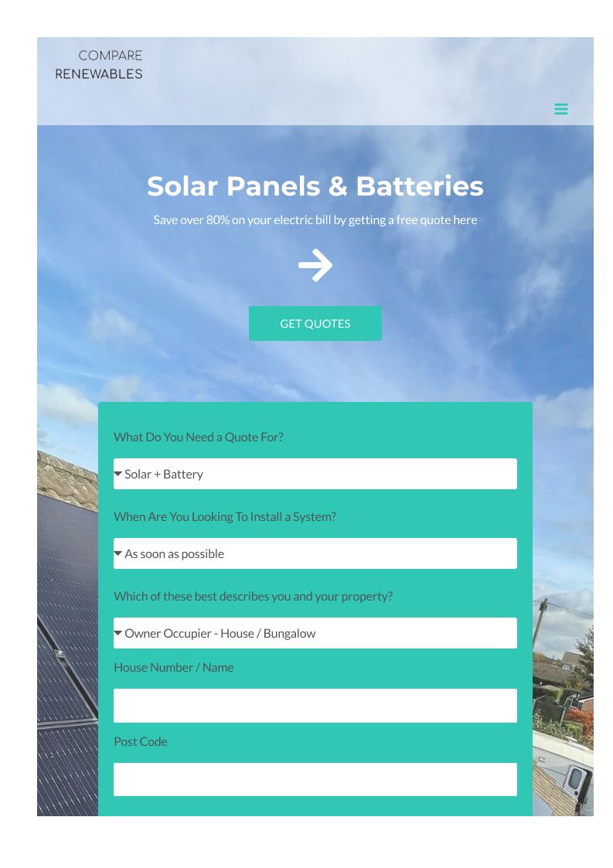Image resolution: width=613 pixels, height=868 pixels.
Task: Click the arrow beside Owner Occupier option
Action: pos(118,633)
